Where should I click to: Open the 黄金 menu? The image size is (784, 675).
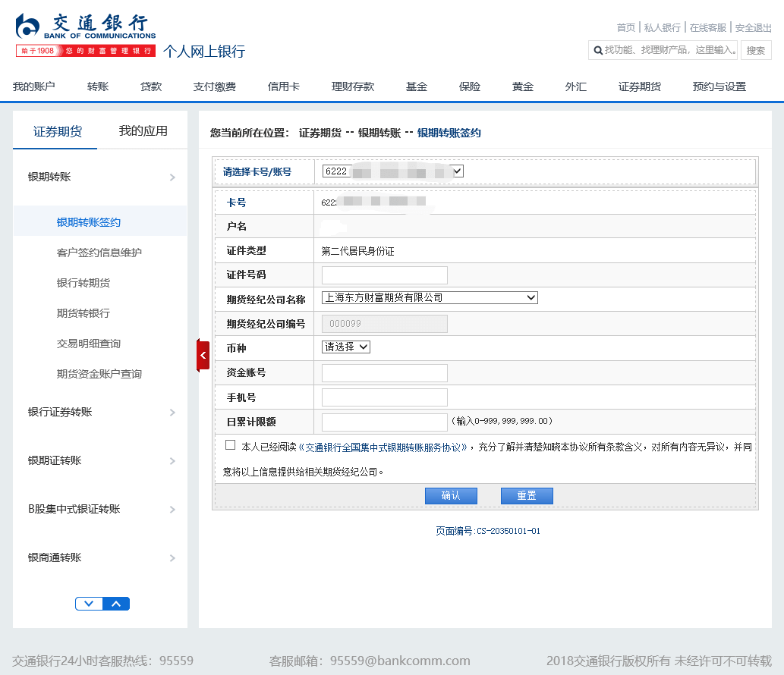coord(522,86)
